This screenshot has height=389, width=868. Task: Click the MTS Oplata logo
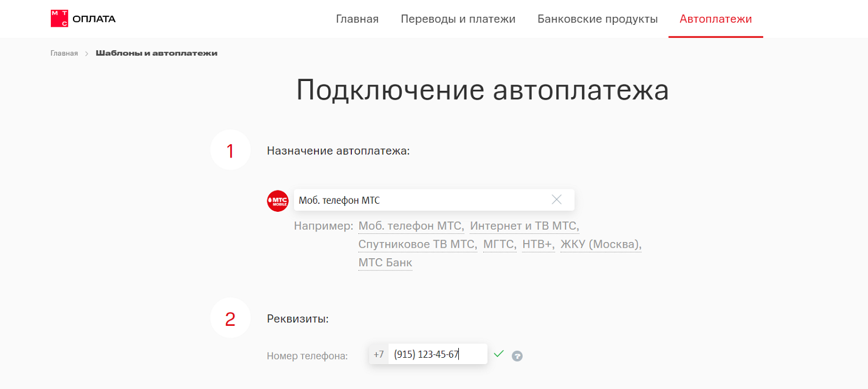(83, 19)
